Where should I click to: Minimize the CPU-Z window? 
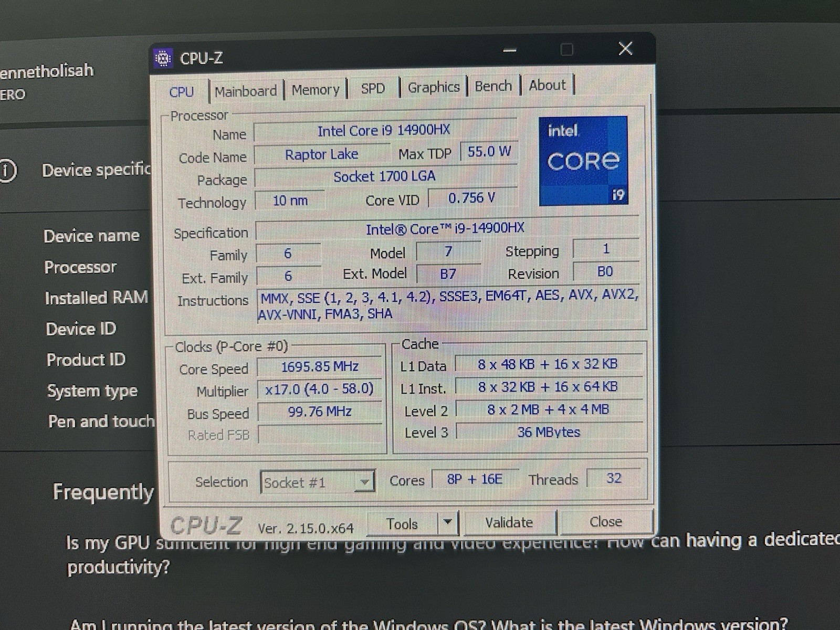click(510, 50)
